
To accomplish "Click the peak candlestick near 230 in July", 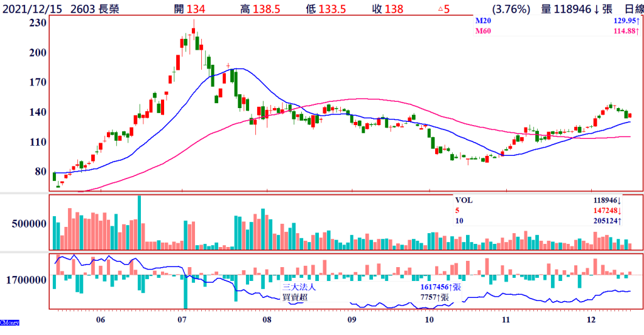I will click(194, 33).
